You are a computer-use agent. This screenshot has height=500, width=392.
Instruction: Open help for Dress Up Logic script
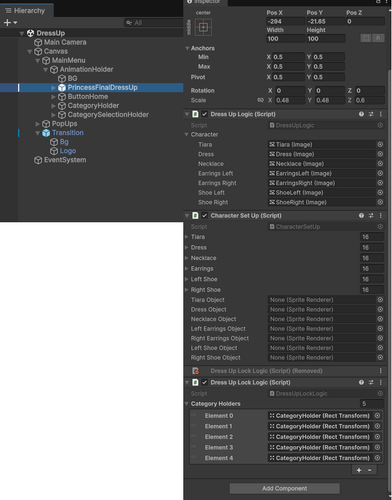tap(361, 114)
